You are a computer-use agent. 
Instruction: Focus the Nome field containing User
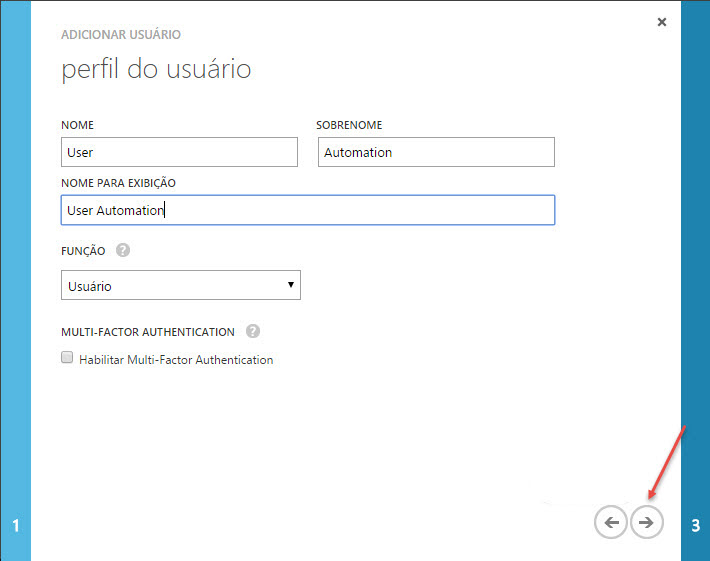179,152
